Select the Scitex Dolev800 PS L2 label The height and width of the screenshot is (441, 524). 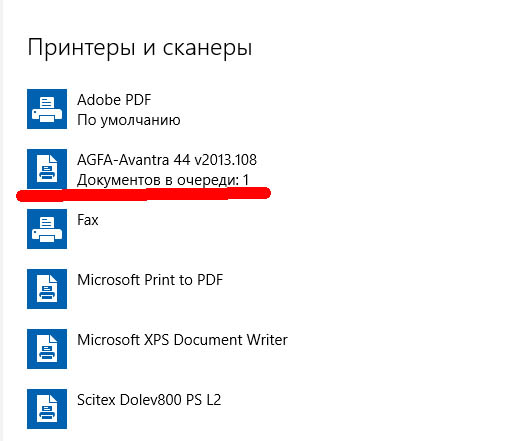tap(149, 400)
